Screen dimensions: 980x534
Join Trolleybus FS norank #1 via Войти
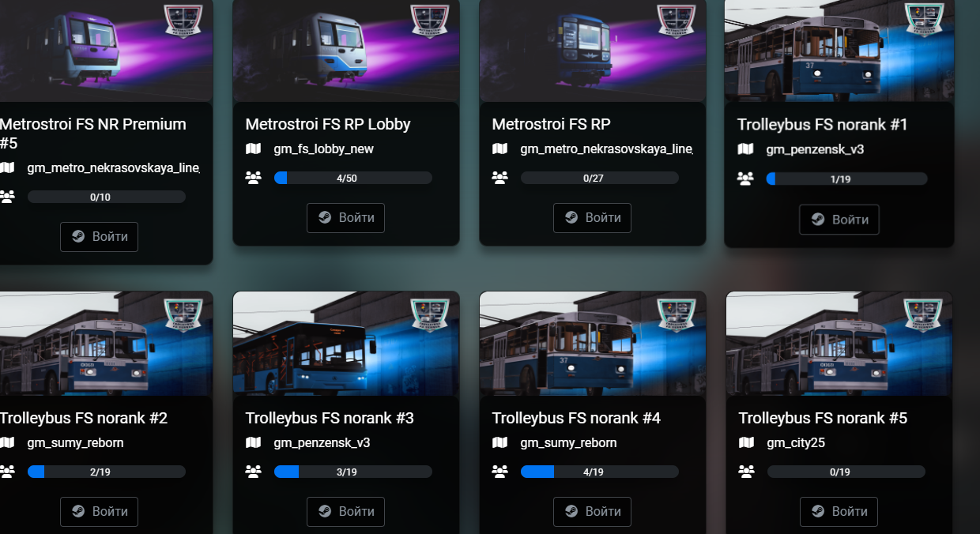(x=839, y=220)
